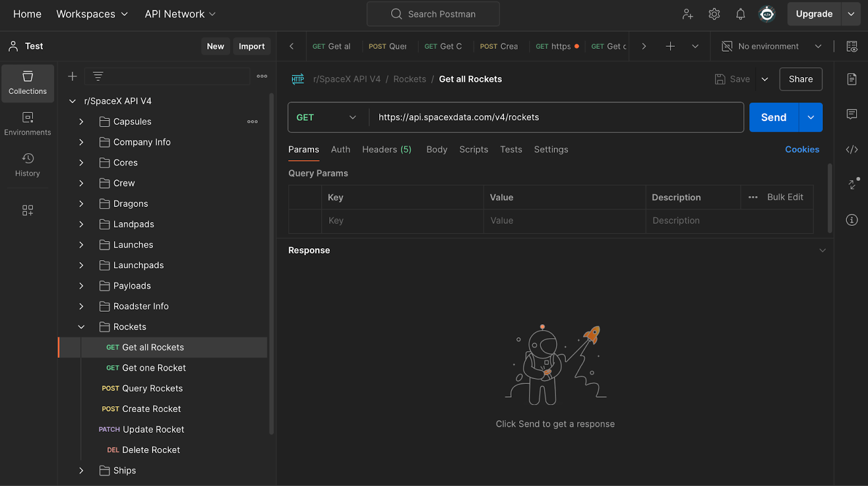Open collections panel three-dot options menu

click(x=262, y=77)
